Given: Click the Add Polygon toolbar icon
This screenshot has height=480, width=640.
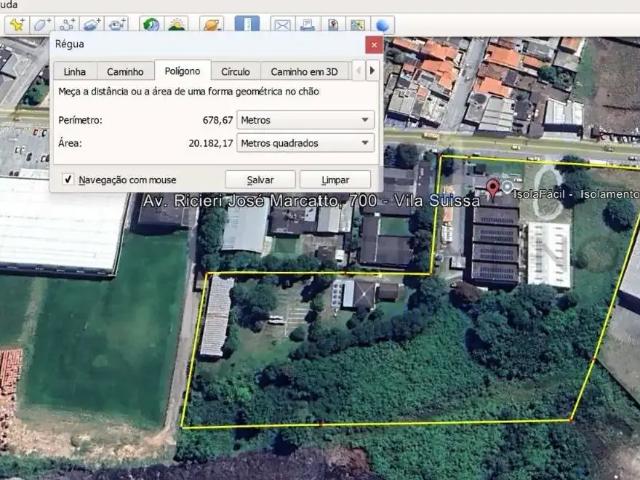Looking at the screenshot, I should (x=42, y=24).
